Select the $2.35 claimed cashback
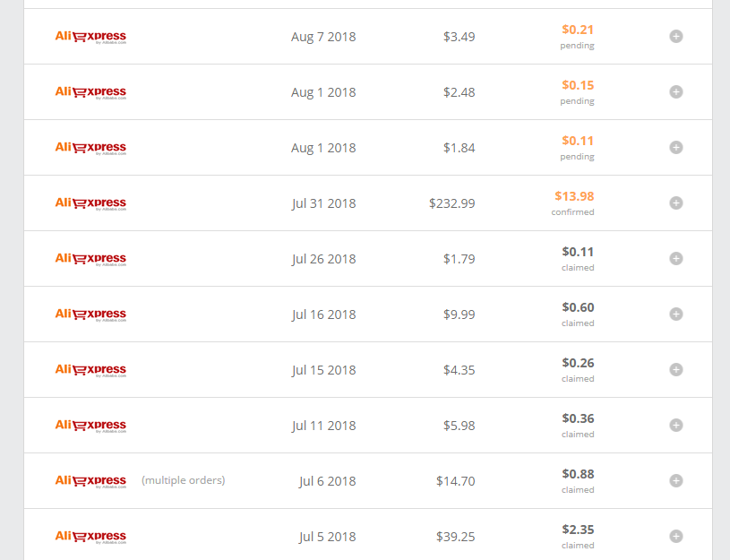Image resolution: width=730 pixels, height=560 pixels. pyautogui.click(x=578, y=530)
